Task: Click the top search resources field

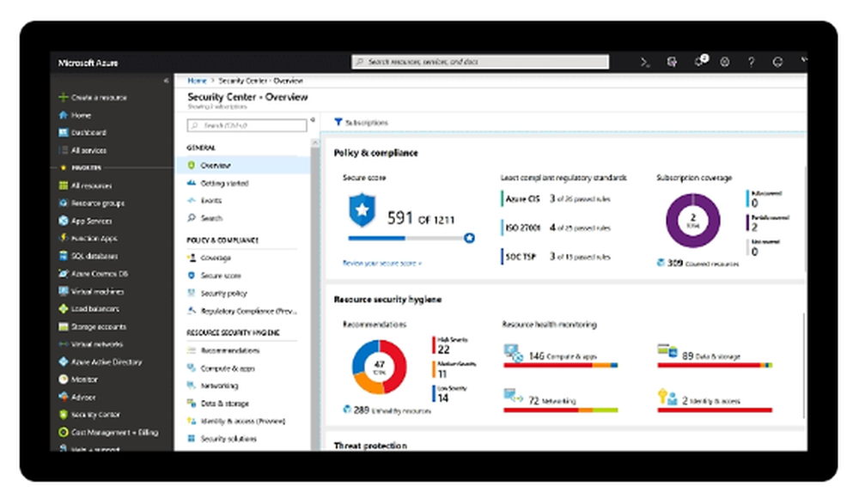Action: point(480,62)
